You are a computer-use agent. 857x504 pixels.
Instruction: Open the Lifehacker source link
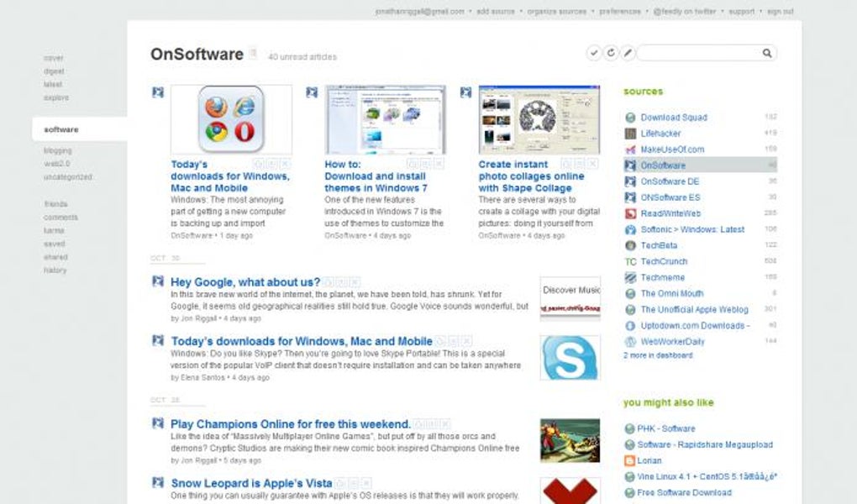coord(660,134)
